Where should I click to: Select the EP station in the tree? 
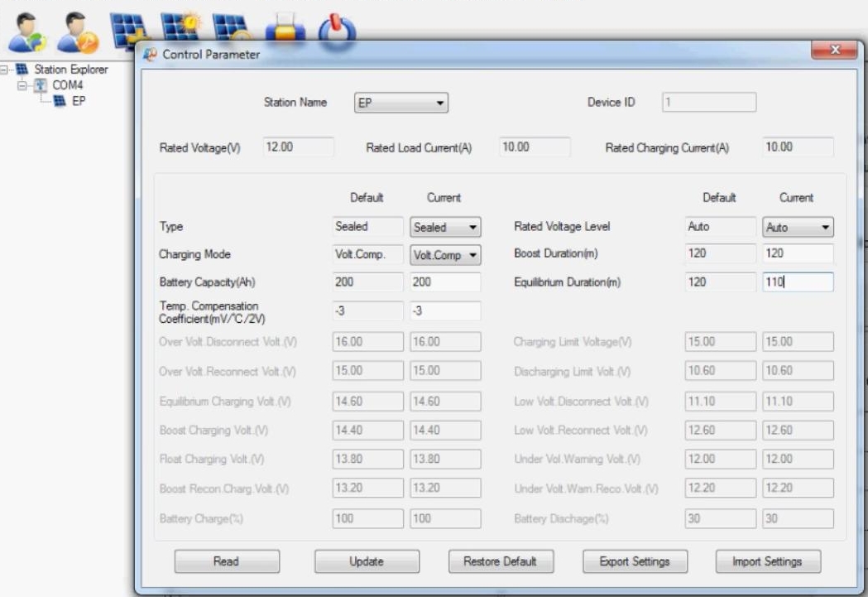coord(79,101)
